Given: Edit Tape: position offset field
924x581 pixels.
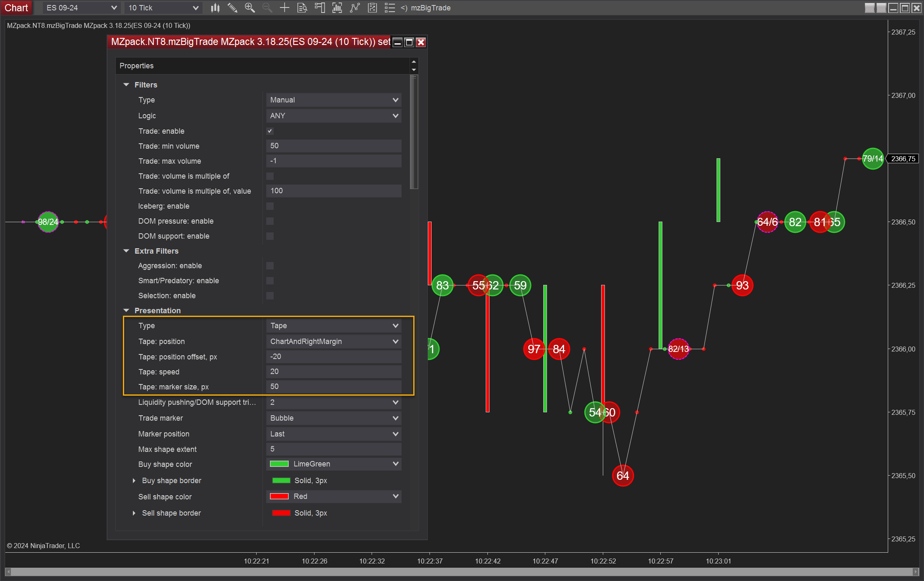Looking at the screenshot, I should click(334, 357).
